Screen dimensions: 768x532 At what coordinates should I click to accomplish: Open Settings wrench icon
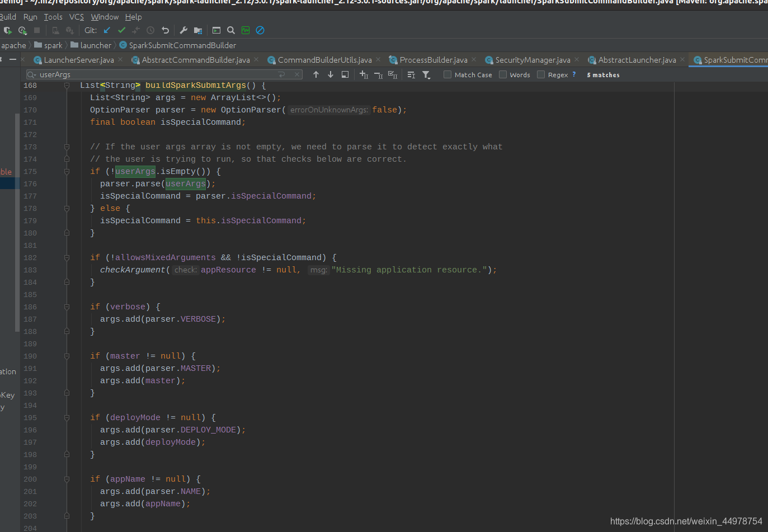pos(183,30)
